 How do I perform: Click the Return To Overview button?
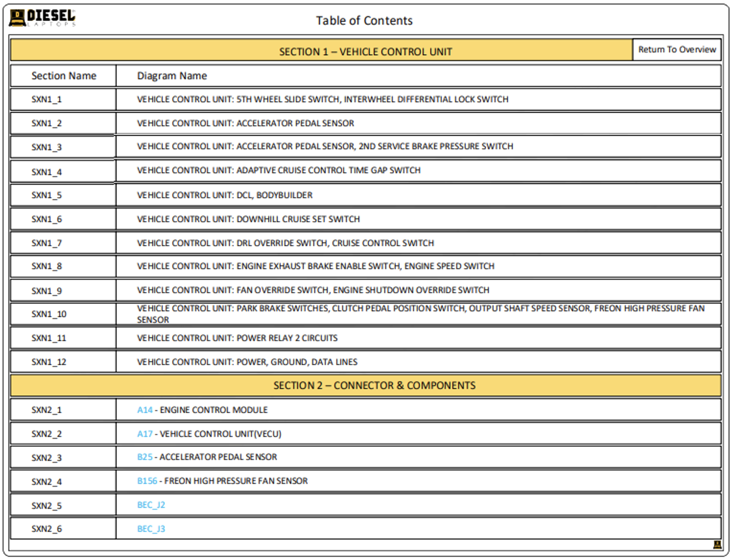click(x=677, y=49)
